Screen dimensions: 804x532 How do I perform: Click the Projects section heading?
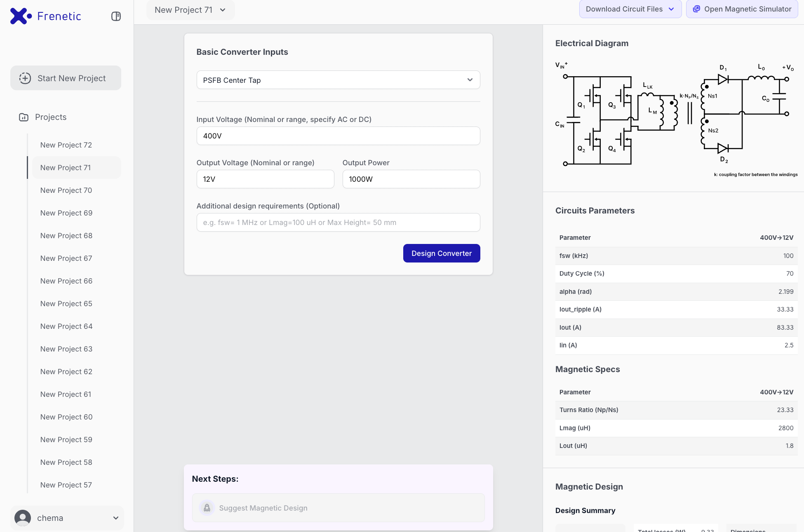(x=51, y=117)
